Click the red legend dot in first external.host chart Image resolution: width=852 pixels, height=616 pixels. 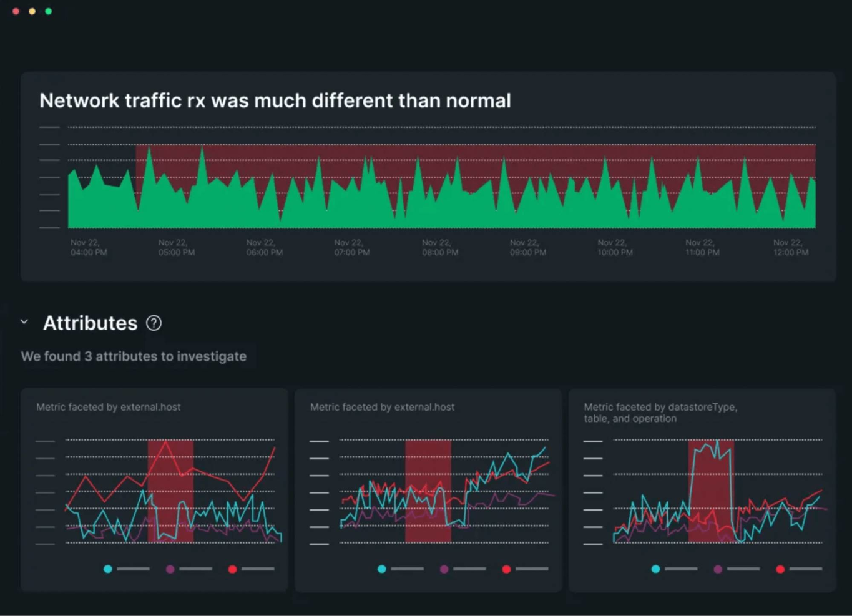pos(232,569)
